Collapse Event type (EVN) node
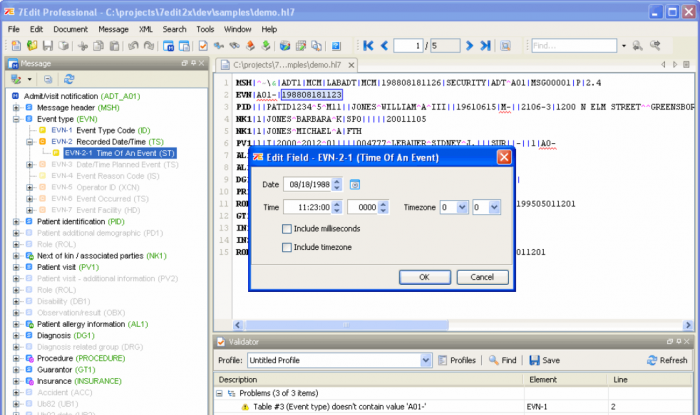 pyautogui.click(x=16, y=119)
